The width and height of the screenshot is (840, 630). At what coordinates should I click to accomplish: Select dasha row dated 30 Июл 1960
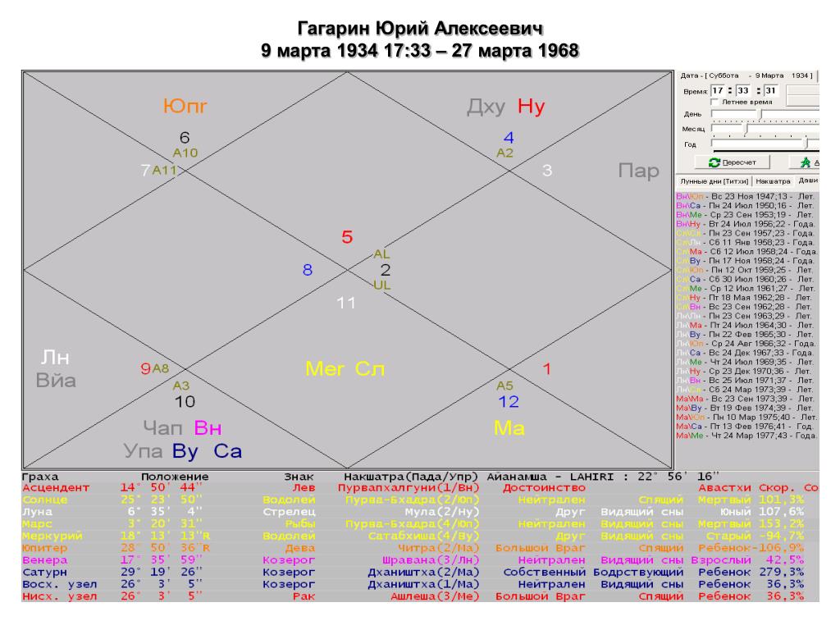pos(746,279)
